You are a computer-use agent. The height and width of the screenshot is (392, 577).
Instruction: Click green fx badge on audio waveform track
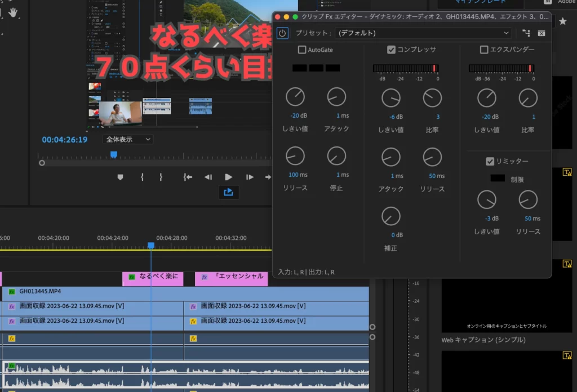pyautogui.click(x=12, y=366)
